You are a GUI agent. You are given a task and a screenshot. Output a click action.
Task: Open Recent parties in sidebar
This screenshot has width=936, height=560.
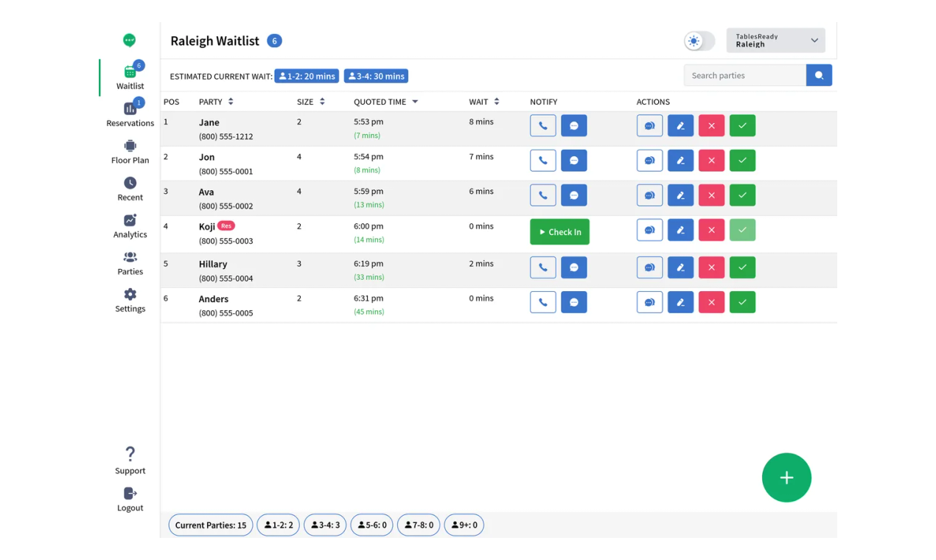click(130, 189)
